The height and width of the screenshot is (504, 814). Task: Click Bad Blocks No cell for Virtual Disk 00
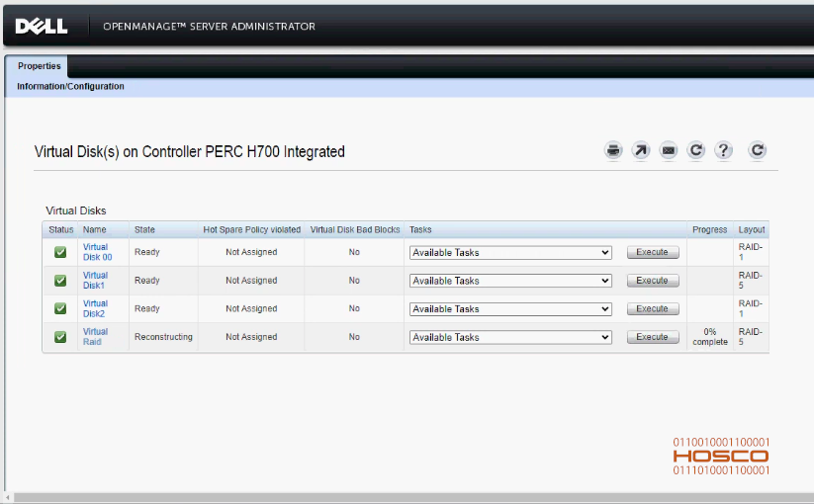tap(354, 252)
